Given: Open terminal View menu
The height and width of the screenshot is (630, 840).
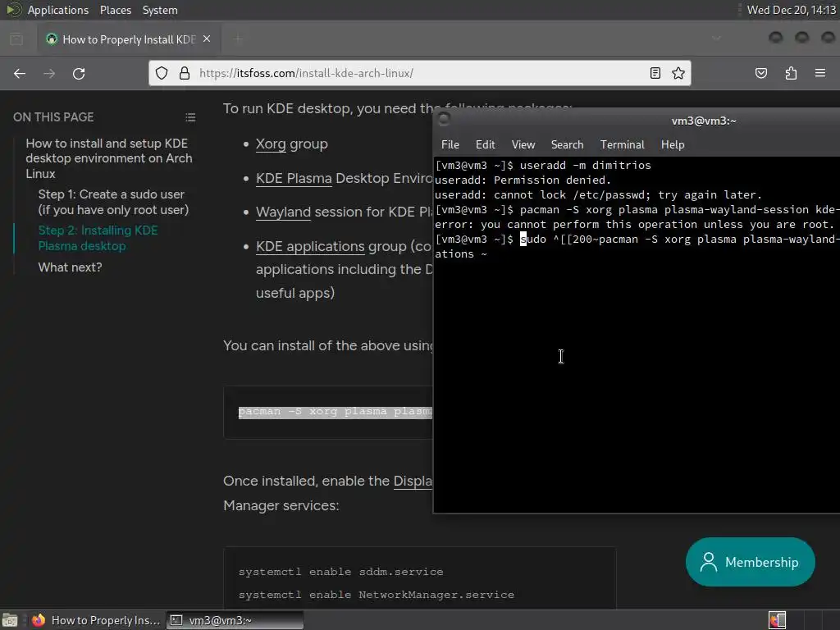Looking at the screenshot, I should [x=523, y=144].
